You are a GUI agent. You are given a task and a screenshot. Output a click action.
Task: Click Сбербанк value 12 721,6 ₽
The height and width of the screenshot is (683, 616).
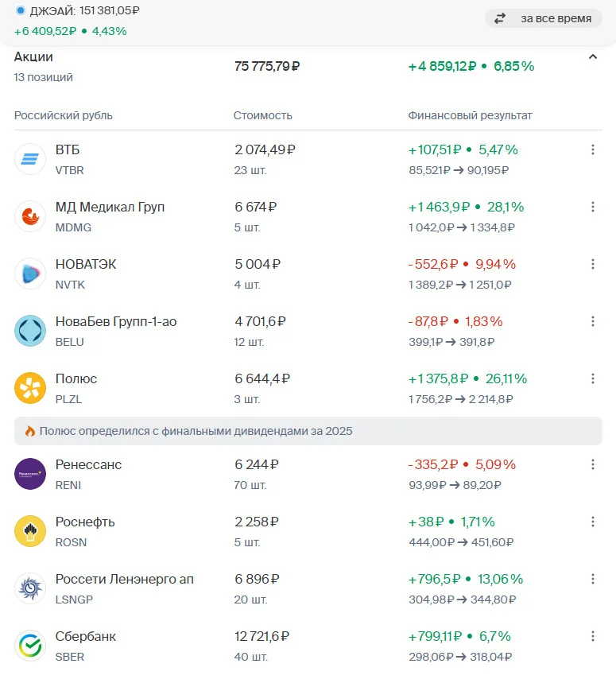[262, 636]
